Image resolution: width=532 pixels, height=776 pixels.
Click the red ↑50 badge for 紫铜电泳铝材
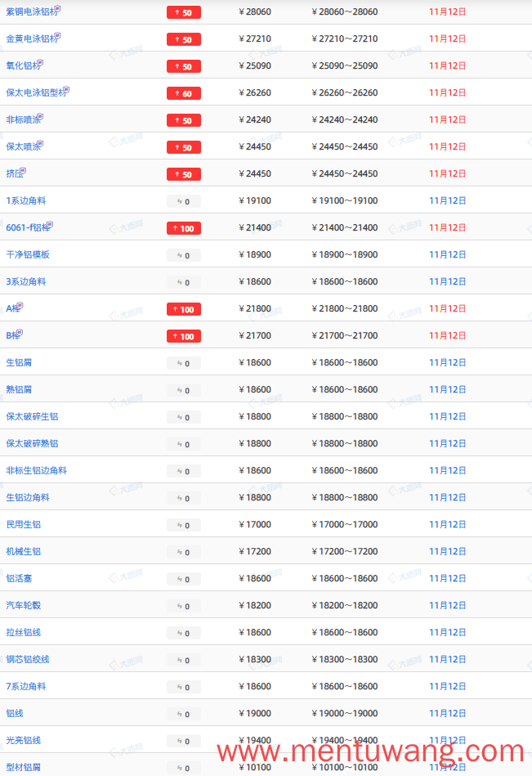coord(184,12)
